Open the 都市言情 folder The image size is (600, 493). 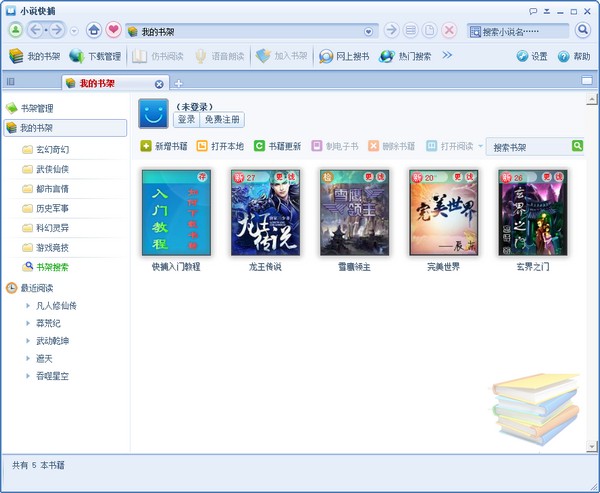click(x=46, y=189)
